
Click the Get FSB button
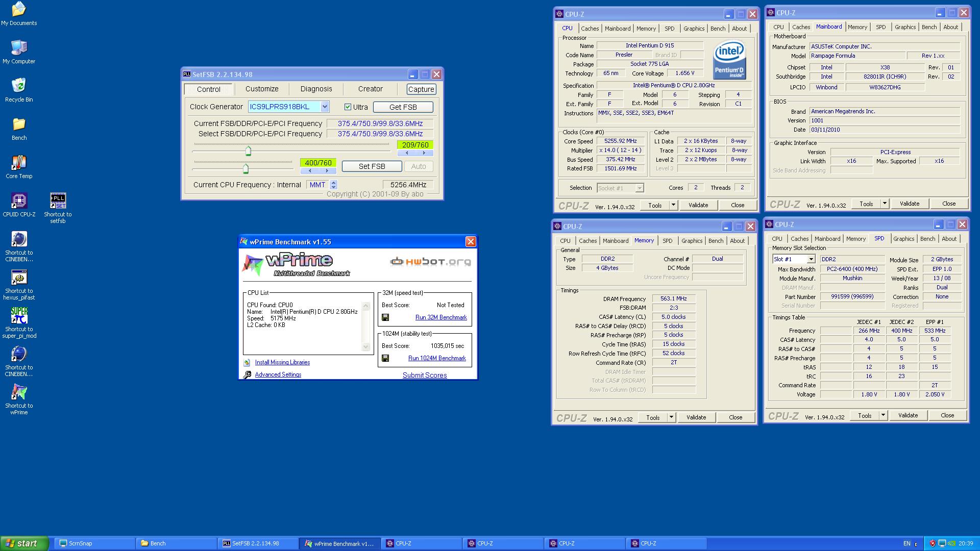coord(403,107)
